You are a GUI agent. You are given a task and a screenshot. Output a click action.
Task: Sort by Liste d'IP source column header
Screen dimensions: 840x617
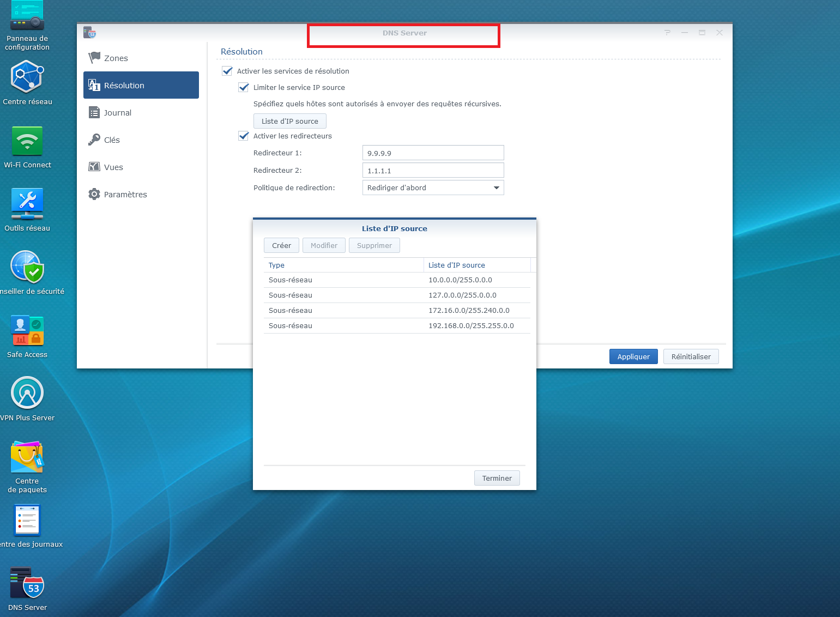pyautogui.click(x=476, y=265)
